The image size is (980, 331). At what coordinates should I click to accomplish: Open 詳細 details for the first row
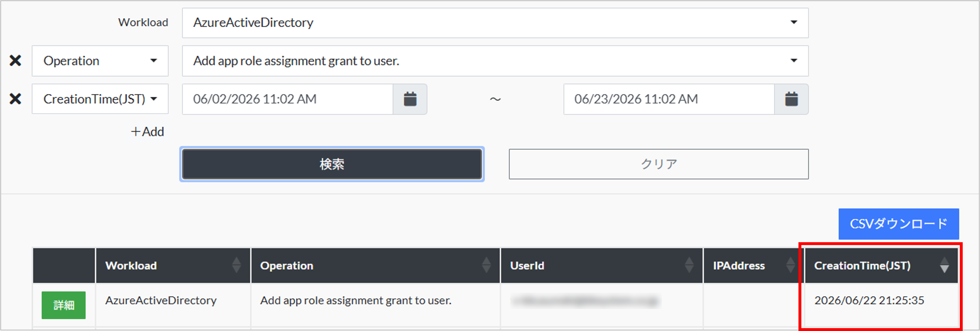[63, 305]
